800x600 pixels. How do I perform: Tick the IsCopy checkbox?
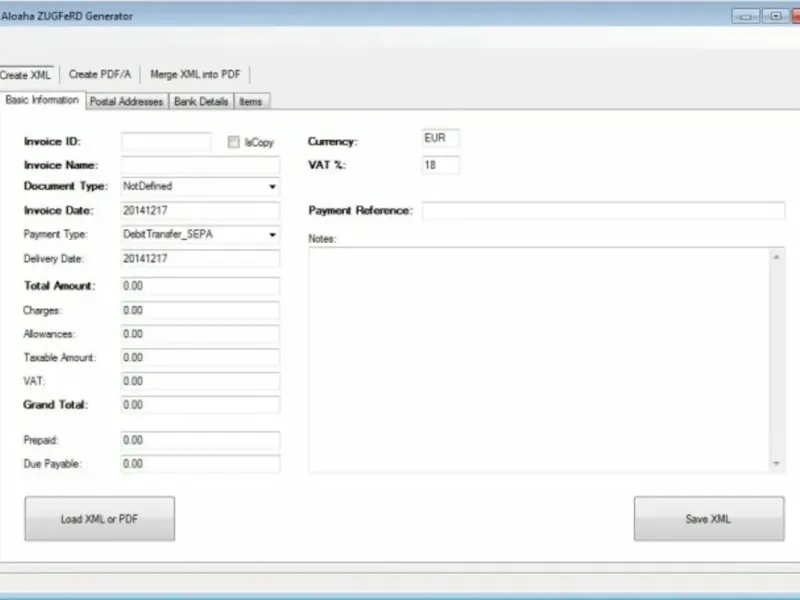click(x=233, y=142)
